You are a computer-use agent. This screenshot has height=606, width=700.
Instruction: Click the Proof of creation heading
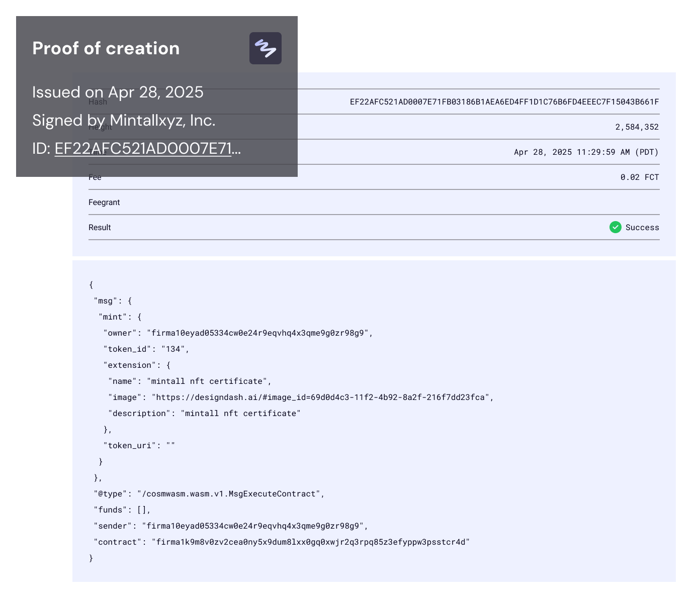pos(106,48)
